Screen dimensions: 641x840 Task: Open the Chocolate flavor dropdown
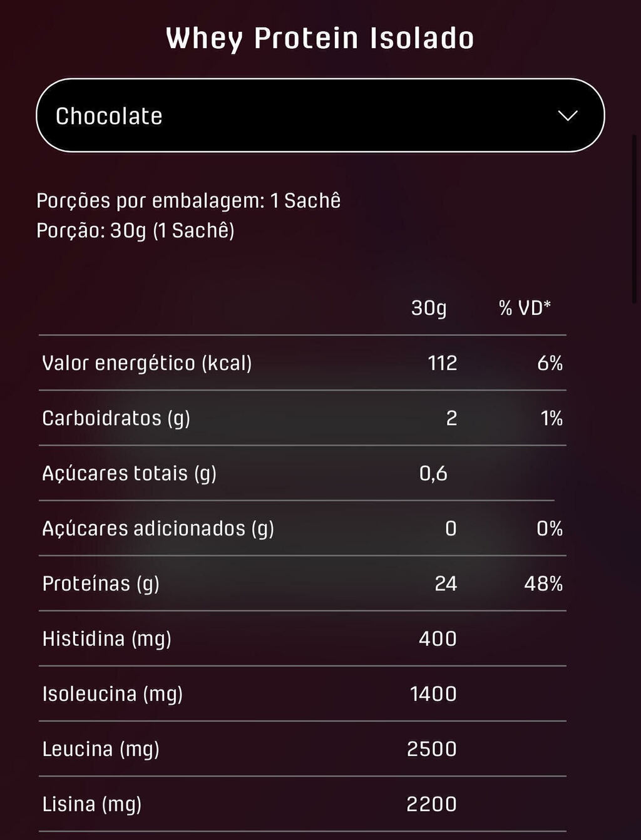coord(320,115)
